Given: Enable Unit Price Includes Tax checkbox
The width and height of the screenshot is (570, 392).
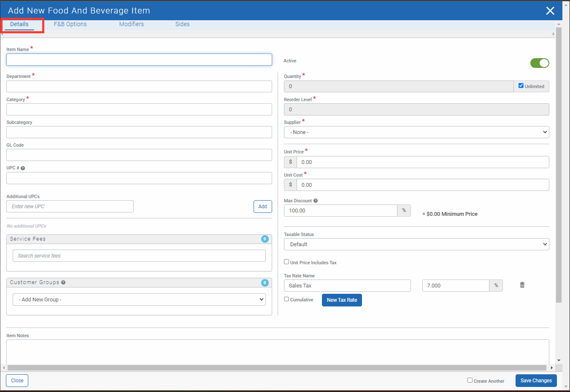Looking at the screenshot, I should (x=286, y=262).
